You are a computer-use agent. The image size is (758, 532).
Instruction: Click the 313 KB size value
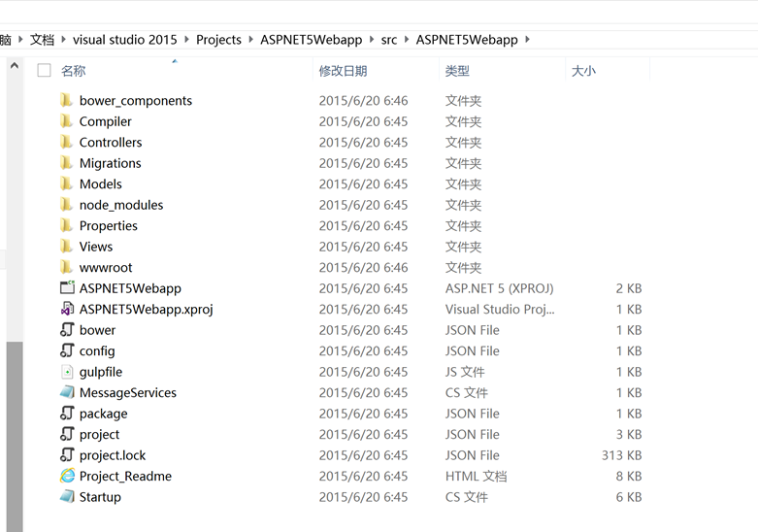621,454
